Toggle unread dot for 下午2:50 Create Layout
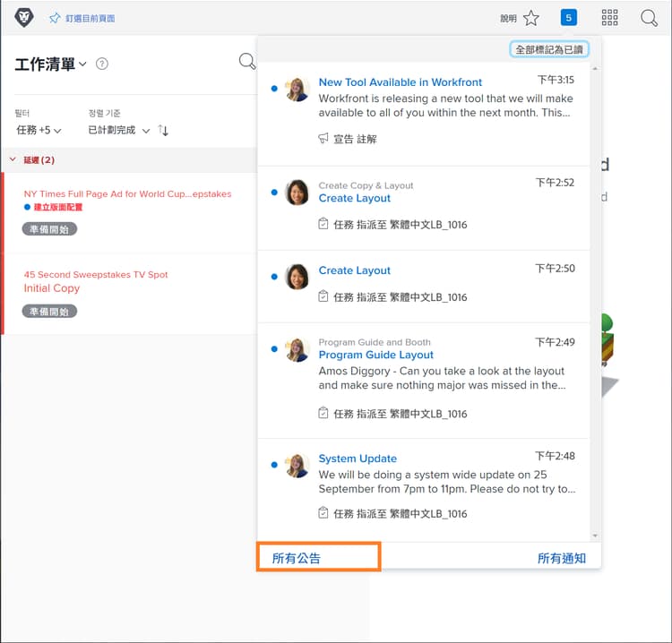 (274, 277)
